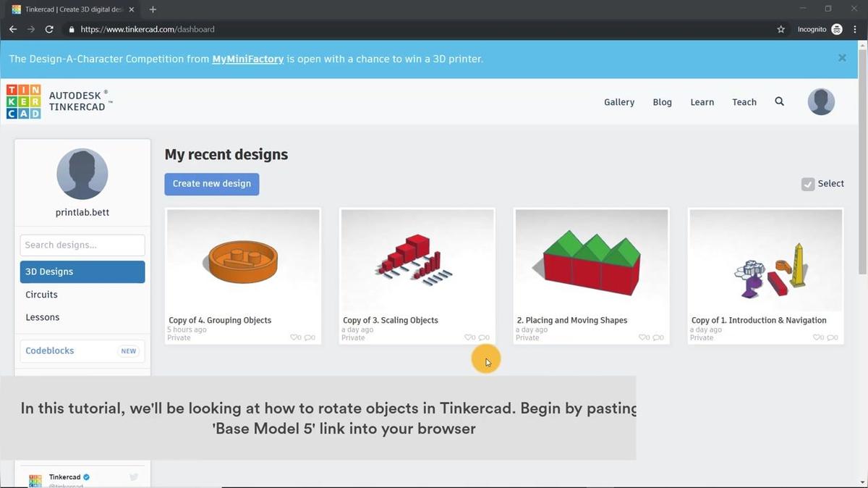Bookmark this page with the star icon

point(780,30)
